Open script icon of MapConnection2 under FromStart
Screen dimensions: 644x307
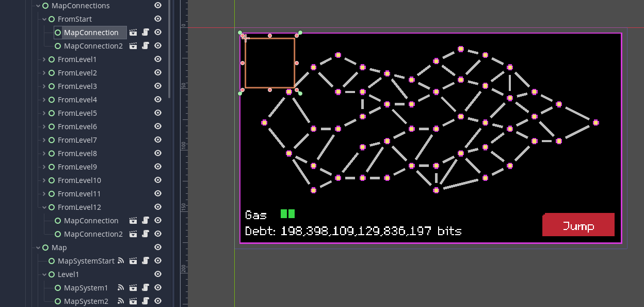(x=146, y=46)
